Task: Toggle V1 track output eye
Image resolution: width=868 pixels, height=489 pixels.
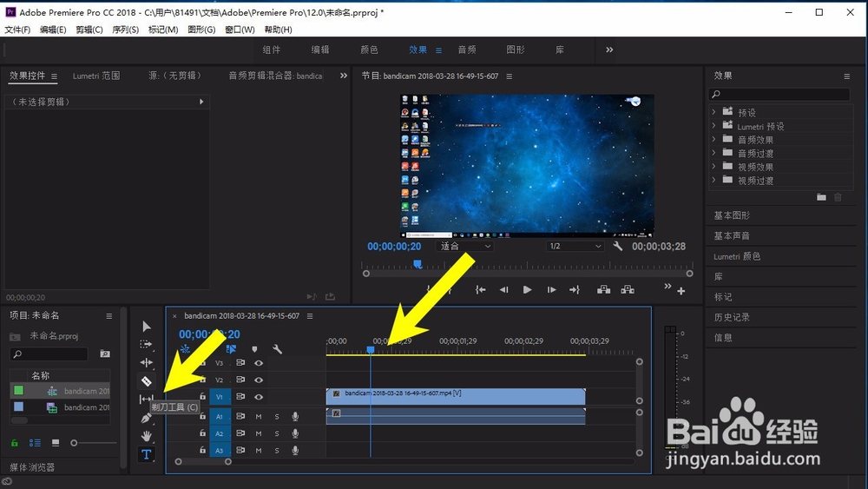Action: [x=259, y=397]
